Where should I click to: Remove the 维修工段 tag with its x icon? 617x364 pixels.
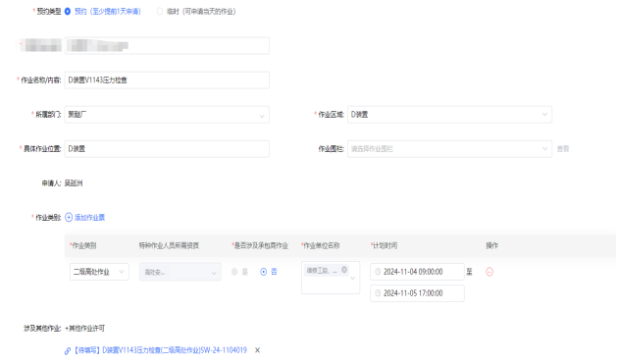point(344,270)
